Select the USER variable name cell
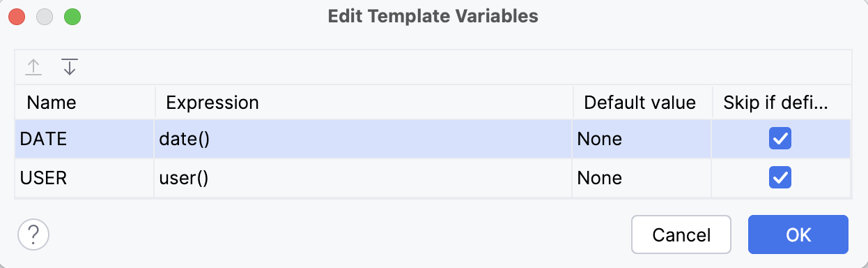The height and width of the screenshot is (268, 868). pos(85,178)
